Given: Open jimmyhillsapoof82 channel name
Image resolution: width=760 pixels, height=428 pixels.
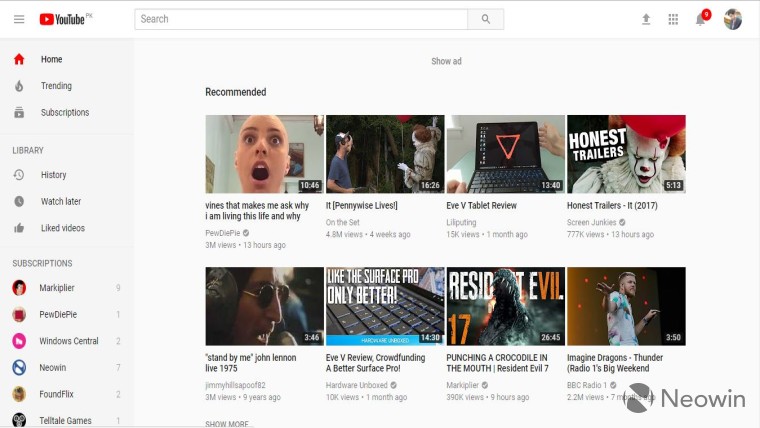Looking at the screenshot, I should coord(235,385).
